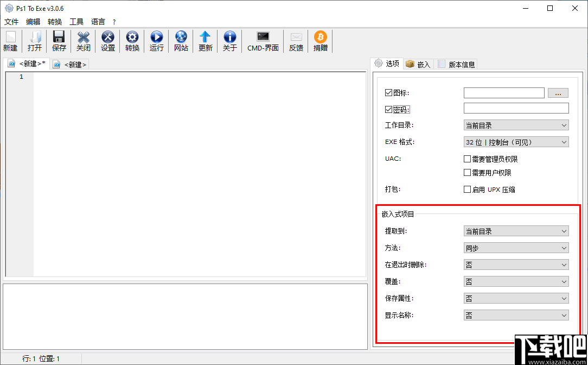Open settings via the 设置 gear icon
Screen dimensions: 588x365
pos(107,41)
